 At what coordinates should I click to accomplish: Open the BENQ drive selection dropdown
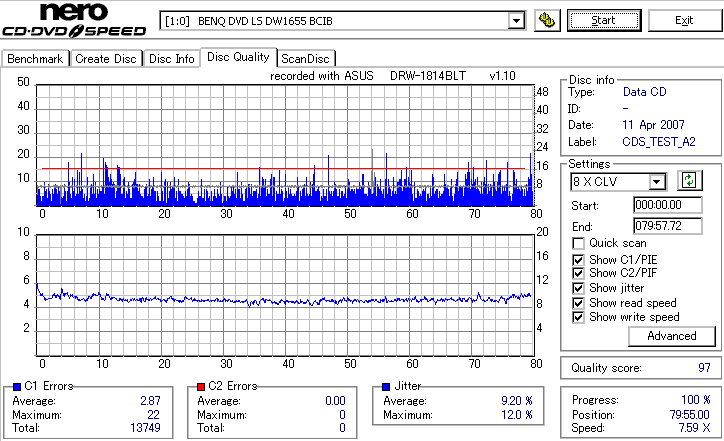(516, 21)
